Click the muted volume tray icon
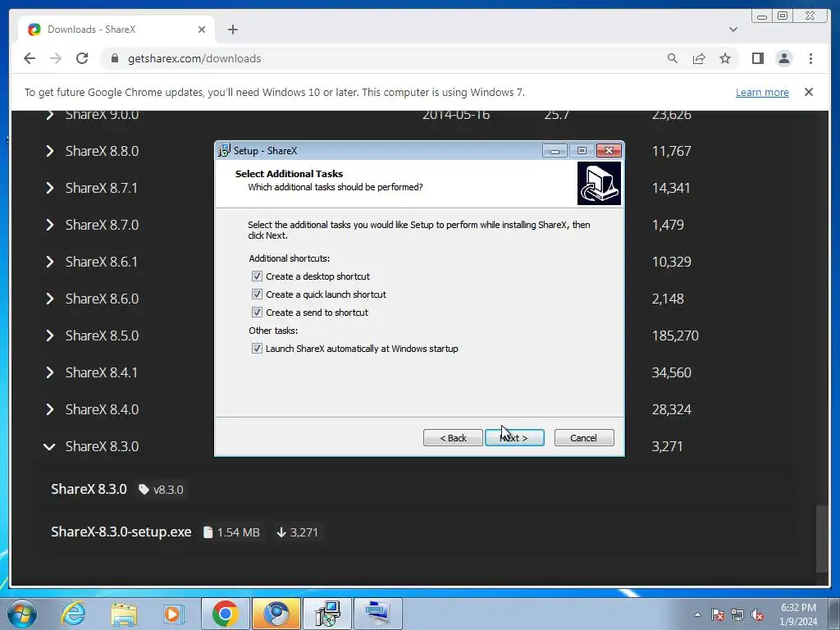This screenshot has height=630, width=840. coord(757,614)
